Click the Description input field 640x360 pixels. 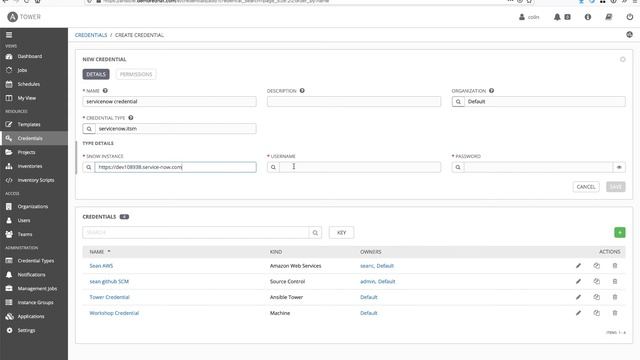(354, 102)
